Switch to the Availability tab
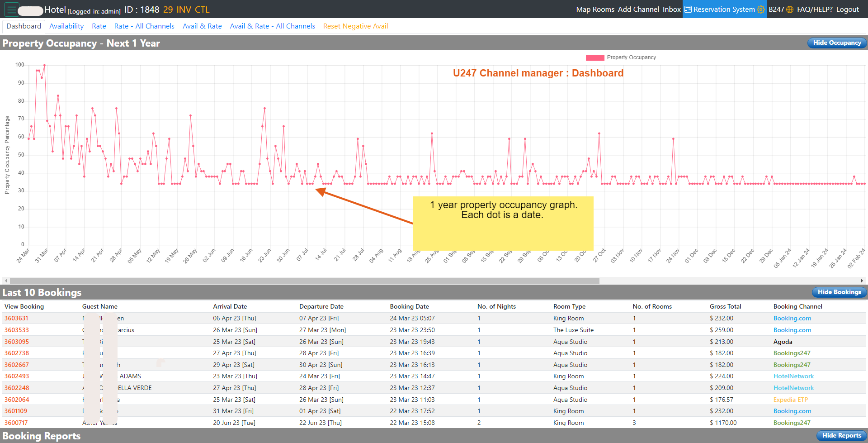 click(66, 26)
